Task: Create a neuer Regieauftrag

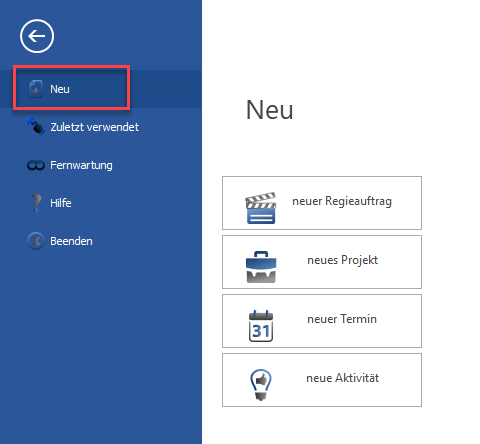Action: pos(322,203)
